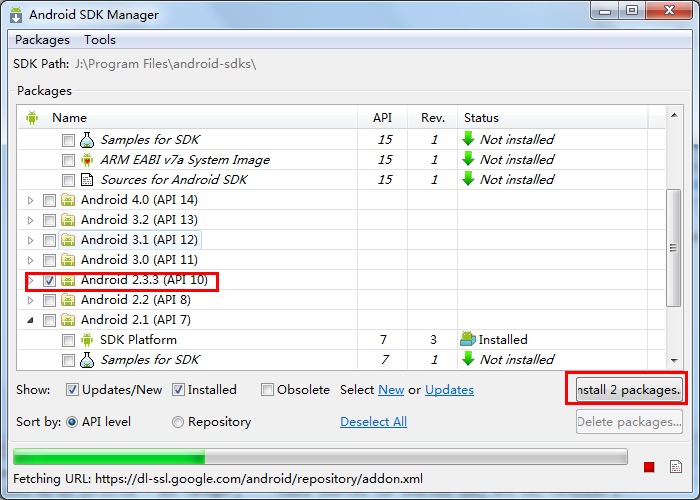
Task: Click the Deselect All link
Action: pos(373,422)
